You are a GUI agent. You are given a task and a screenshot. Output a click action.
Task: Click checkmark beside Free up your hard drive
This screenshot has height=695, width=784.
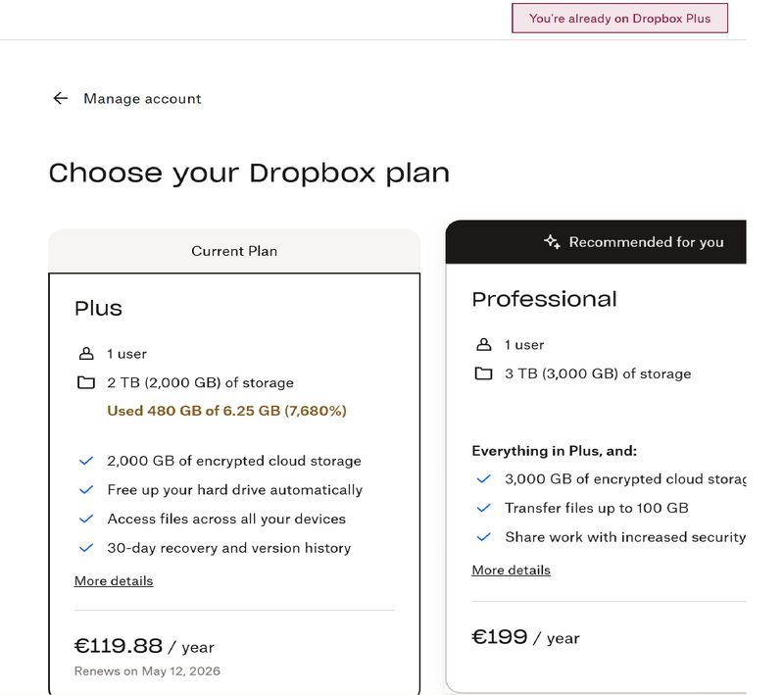point(86,489)
